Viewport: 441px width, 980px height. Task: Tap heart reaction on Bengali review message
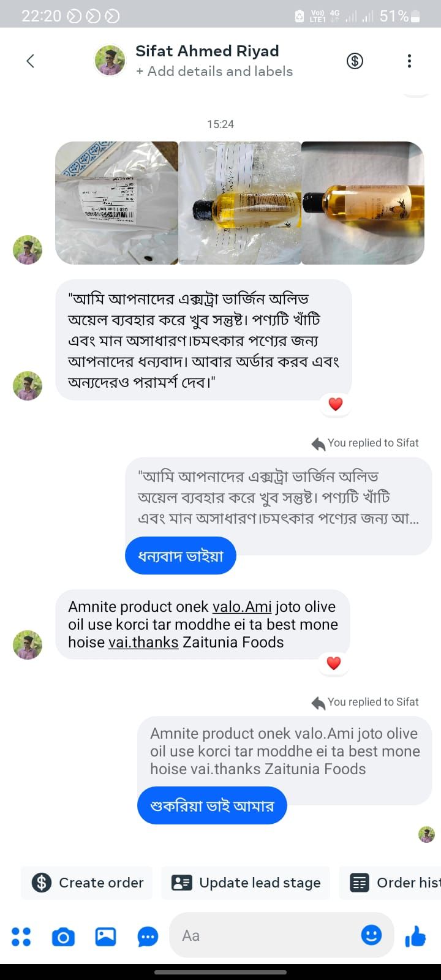335,404
